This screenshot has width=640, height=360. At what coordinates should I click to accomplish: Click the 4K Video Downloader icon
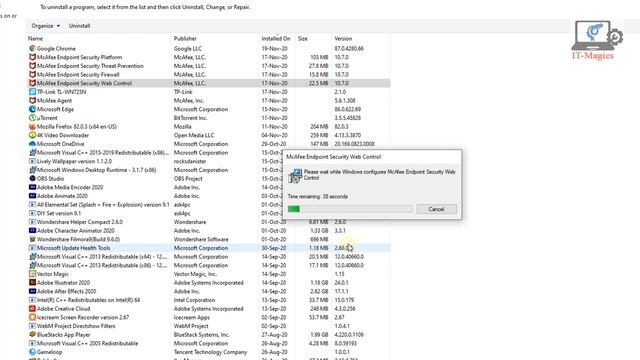click(32, 135)
